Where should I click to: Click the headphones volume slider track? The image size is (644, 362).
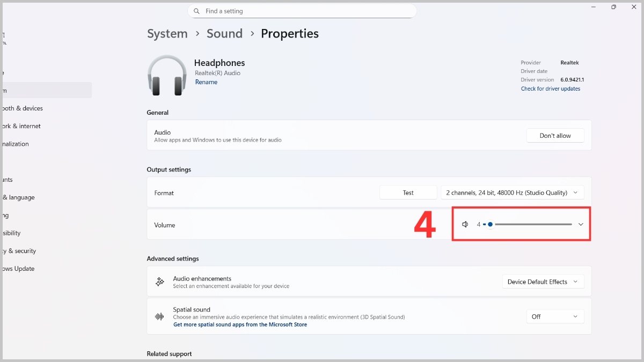click(x=532, y=224)
